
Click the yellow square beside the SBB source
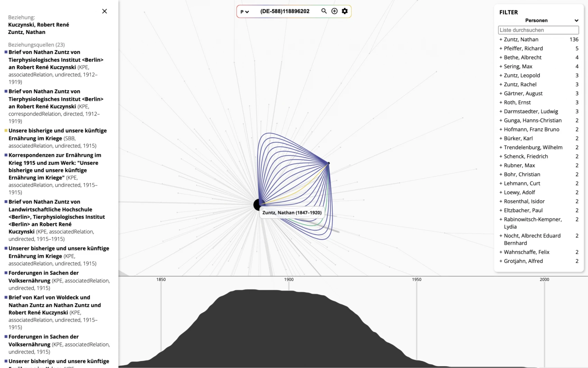[x=6, y=131]
